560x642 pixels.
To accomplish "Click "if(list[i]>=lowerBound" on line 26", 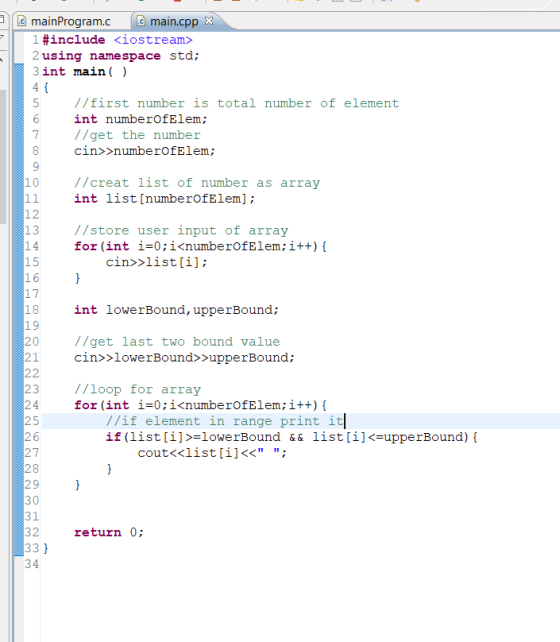I will [x=193, y=437].
